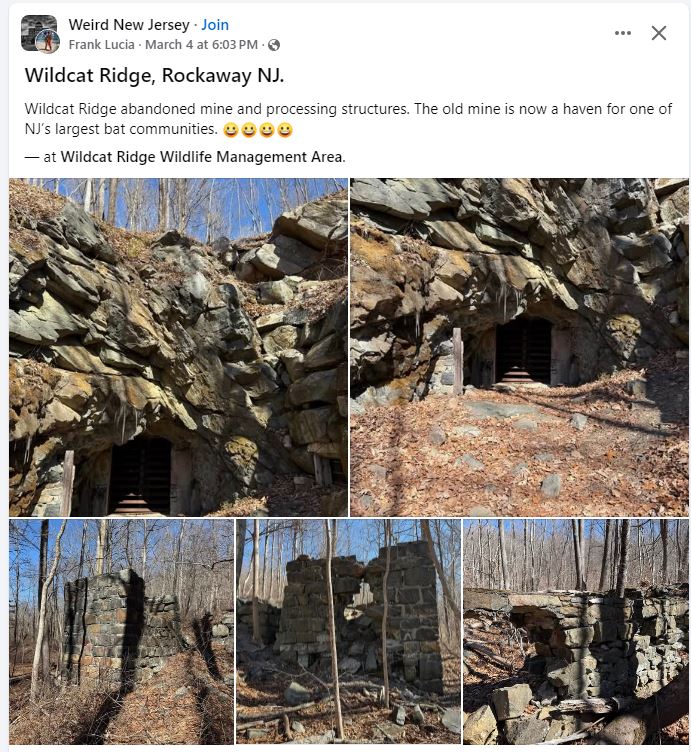Open the bottom-left stone tower photo
Image resolution: width=691 pixels, height=752 pixels.
coord(121,632)
